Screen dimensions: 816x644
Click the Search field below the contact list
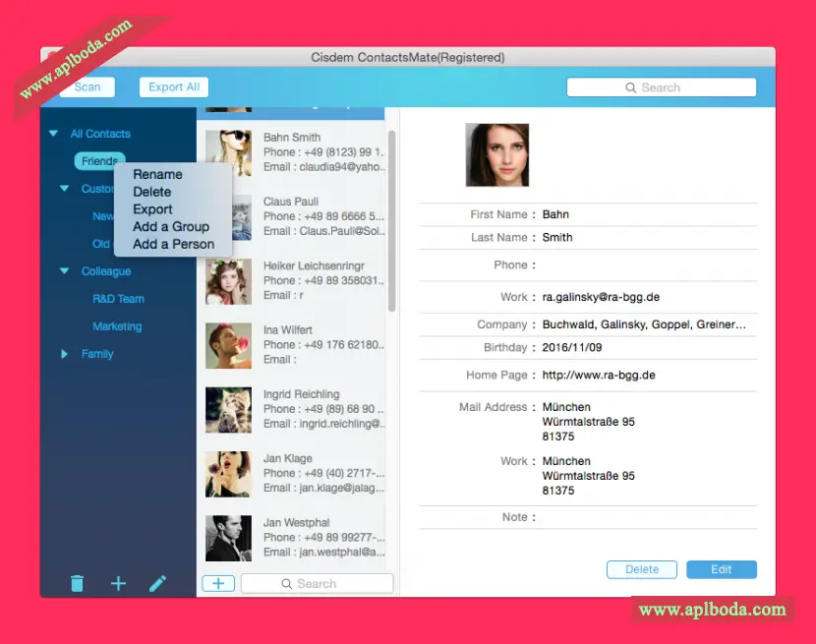(317, 584)
